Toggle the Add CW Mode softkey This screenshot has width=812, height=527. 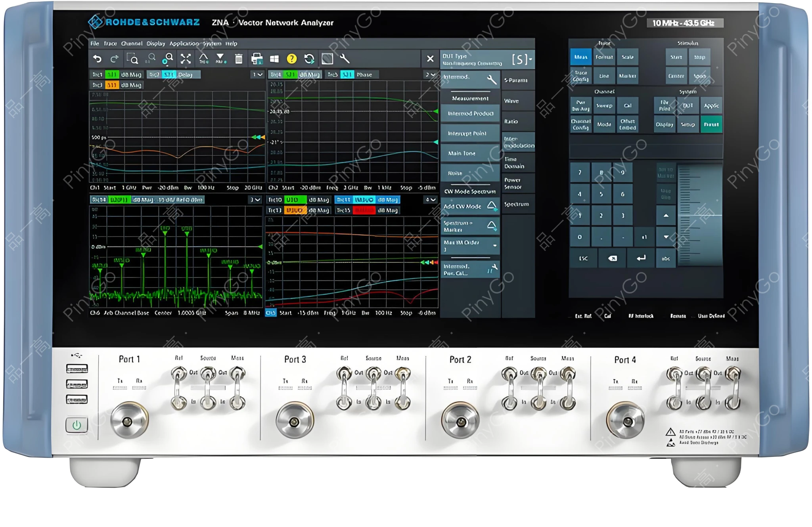470,206
